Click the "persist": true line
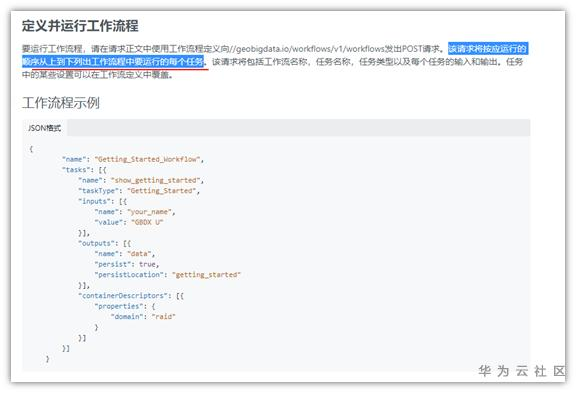The height and width of the screenshot is (393, 576). click(126, 264)
